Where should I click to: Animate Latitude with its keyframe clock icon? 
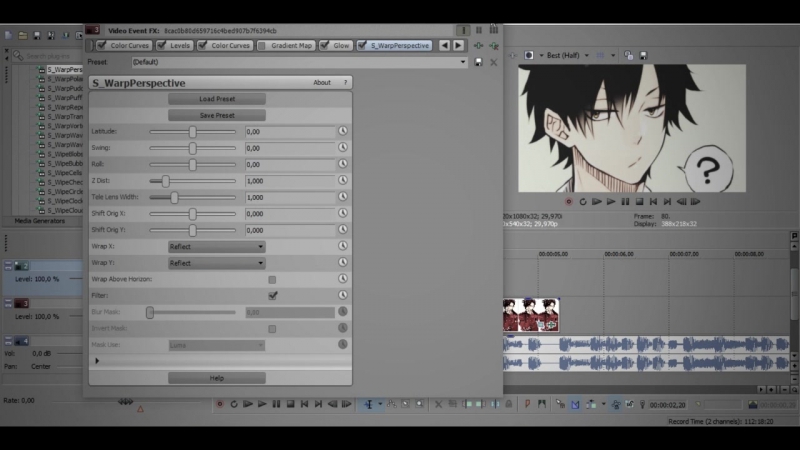(x=342, y=131)
